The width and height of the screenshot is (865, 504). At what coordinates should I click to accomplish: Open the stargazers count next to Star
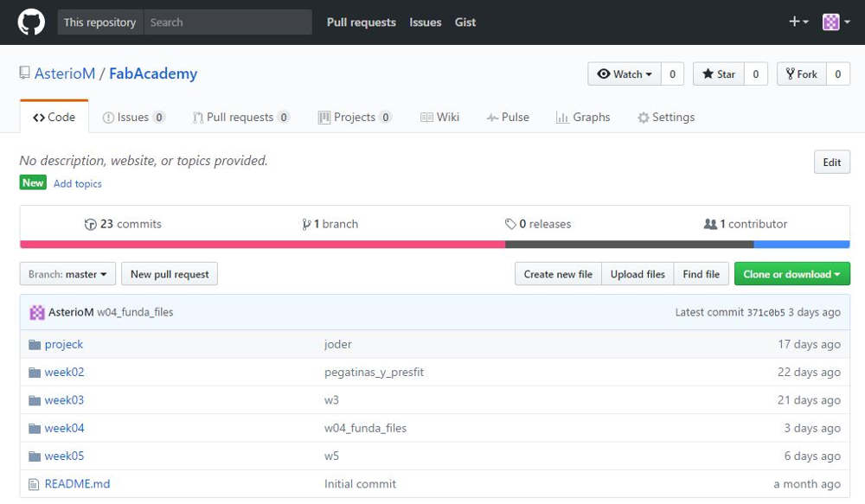(x=756, y=73)
